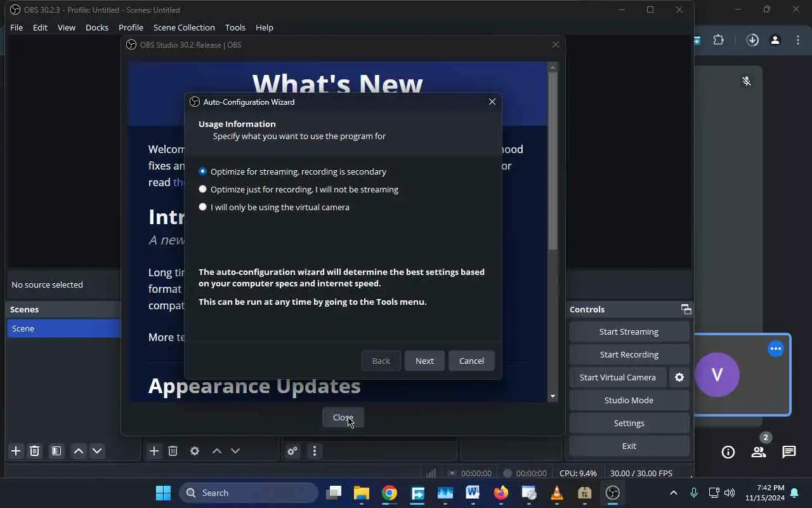Open Chrome downloads icon
812x508 pixels.
coord(752,40)
